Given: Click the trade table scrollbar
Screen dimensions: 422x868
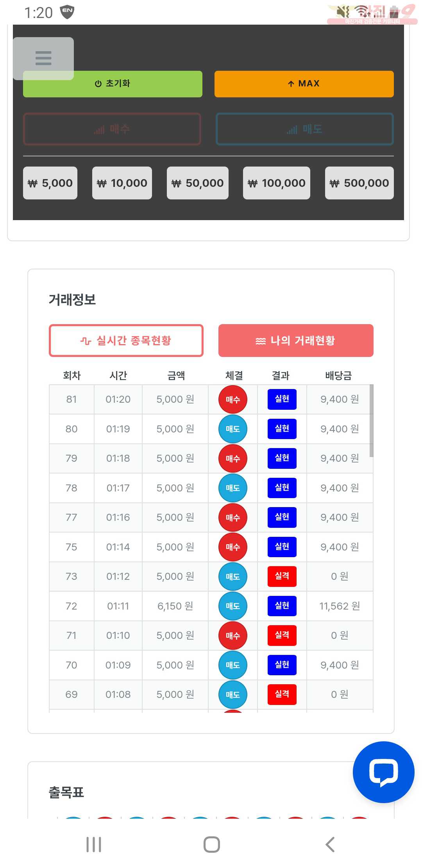Looking at the screenshot, I should click(x=371, y=420).
